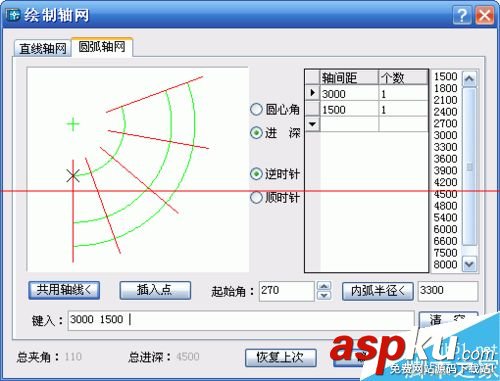Screen dimensions: 500x381
Task: Click into the 起始角 field showing 270
Action: pos(287,291)
